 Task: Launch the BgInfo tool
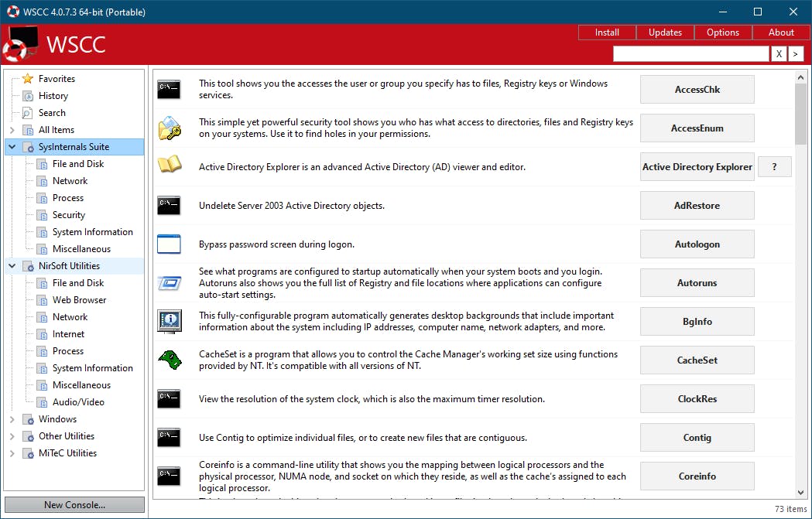click(697, 321)
